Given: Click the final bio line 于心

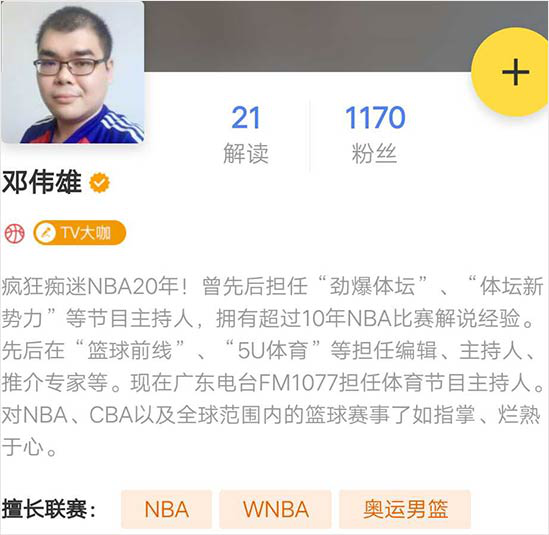Looking at the screenshot, I should [29, 447].
